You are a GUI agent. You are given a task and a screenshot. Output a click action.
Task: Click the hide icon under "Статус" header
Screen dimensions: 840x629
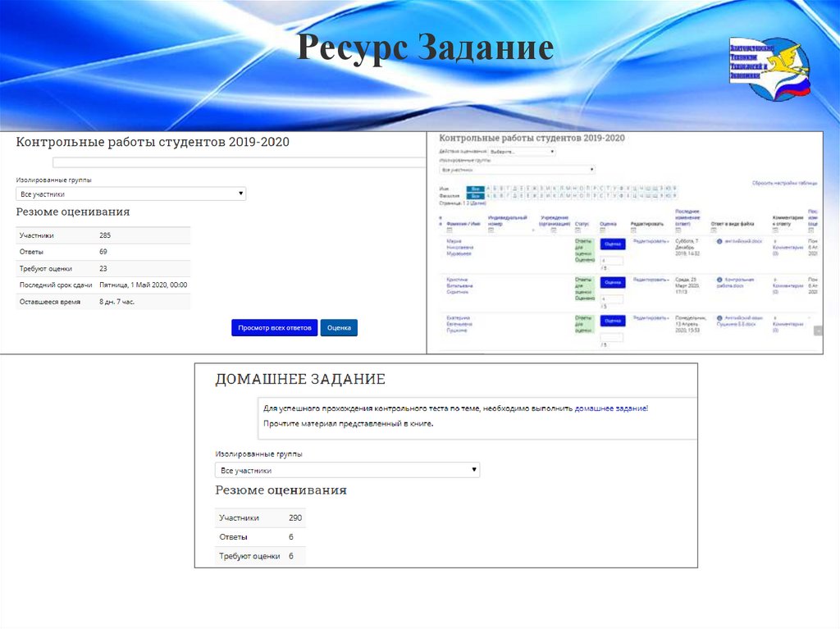point(577,230)
